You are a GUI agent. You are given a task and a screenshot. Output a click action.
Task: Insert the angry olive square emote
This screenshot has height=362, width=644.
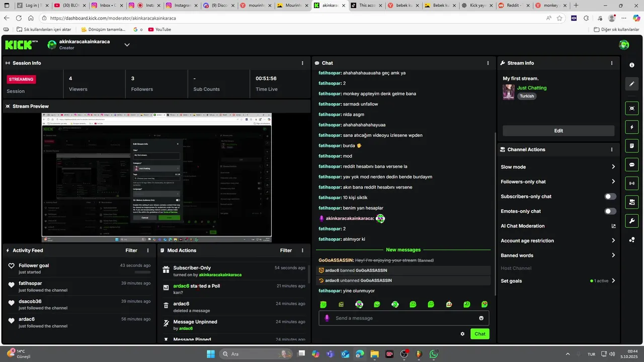(x=341, y=304)
